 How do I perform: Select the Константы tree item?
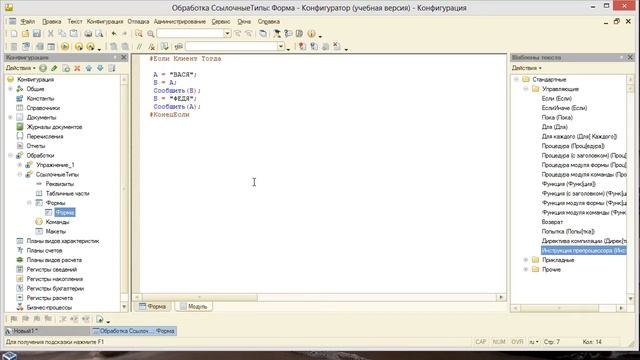40,98
